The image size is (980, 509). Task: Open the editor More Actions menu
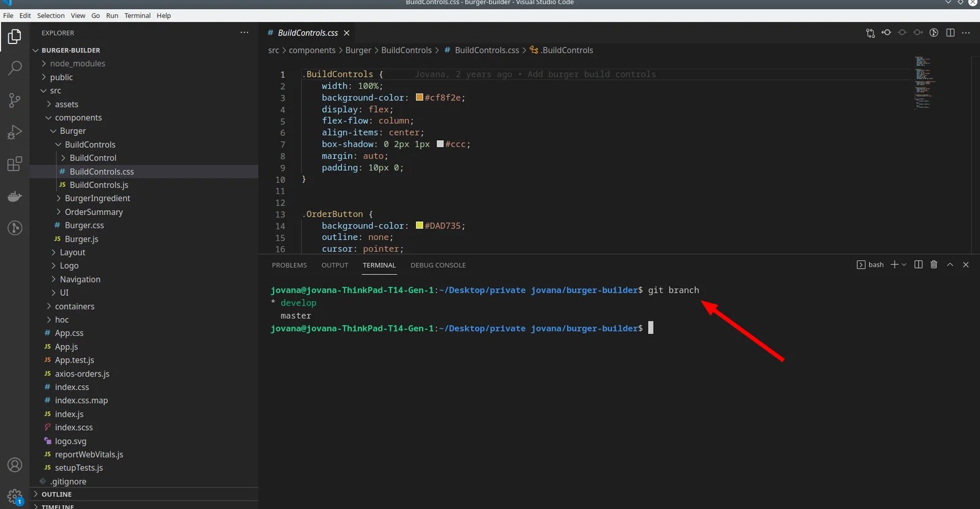click(x=967, y=33)
